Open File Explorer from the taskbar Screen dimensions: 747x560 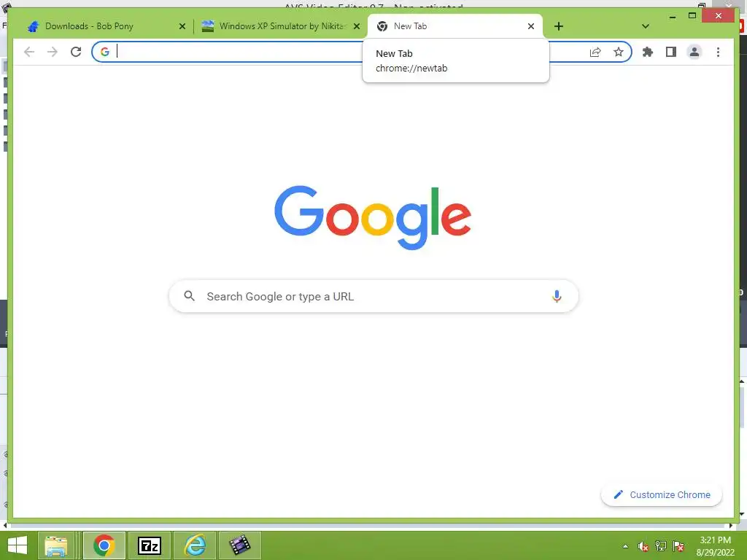pyautogui.click(x=55, y=545)
